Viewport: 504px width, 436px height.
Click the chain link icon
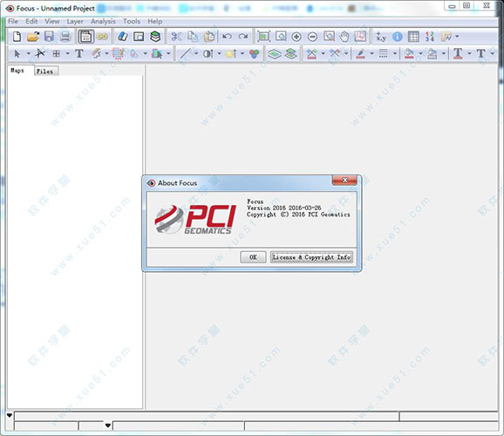[102, 37]
